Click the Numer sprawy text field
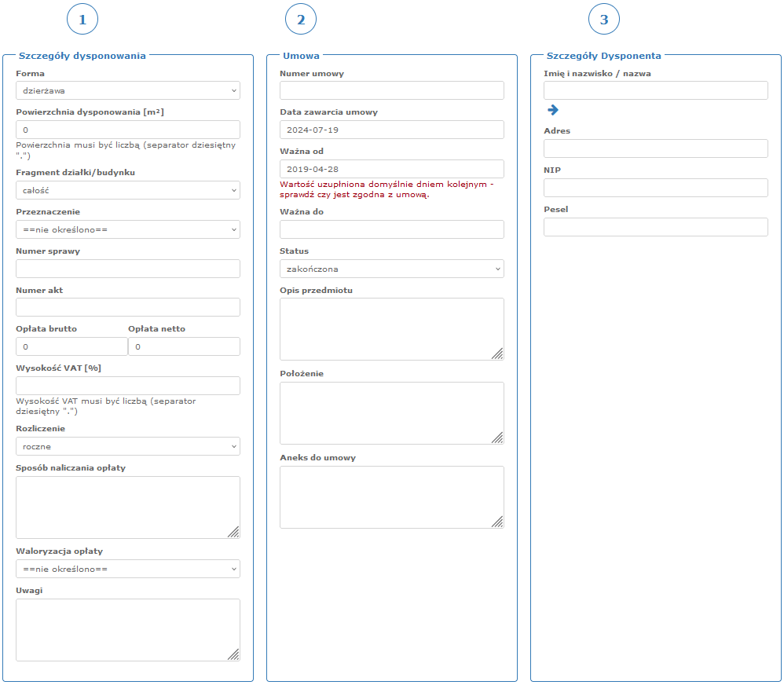 point(127,269)
